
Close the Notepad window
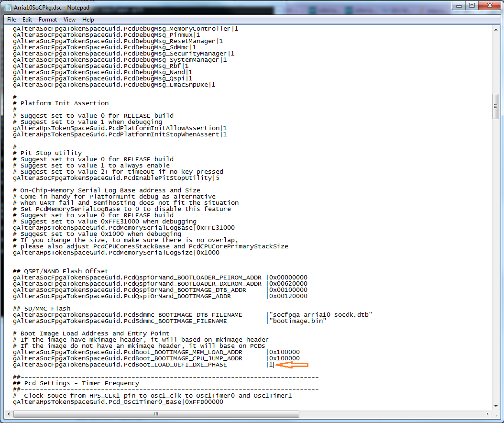pyautogui.click(x=490, y=5)
